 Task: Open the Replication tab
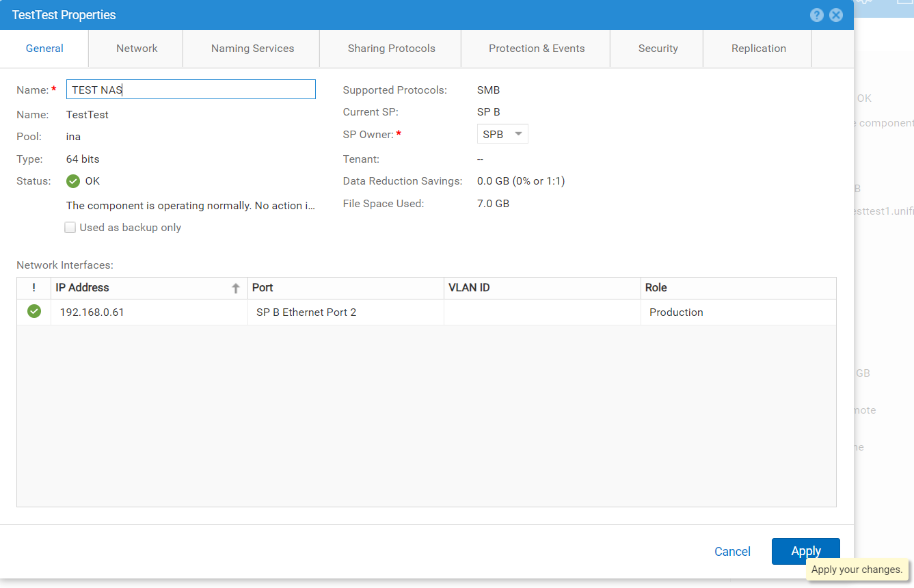point(758,49)
